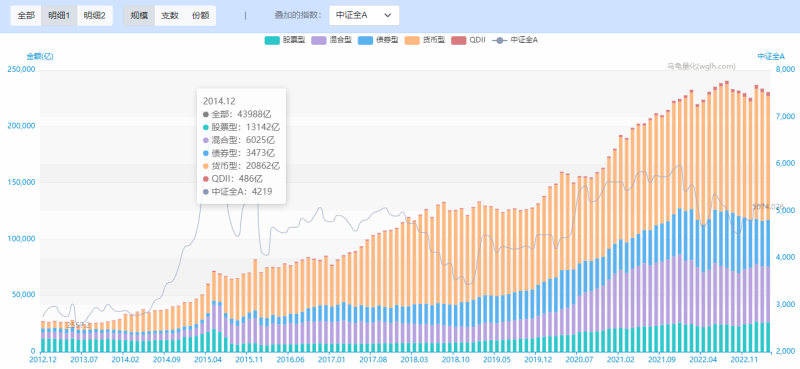Click the 股票型: 13142亿 tooltip row
Screen dimensions: 800x369
[241, 127]
